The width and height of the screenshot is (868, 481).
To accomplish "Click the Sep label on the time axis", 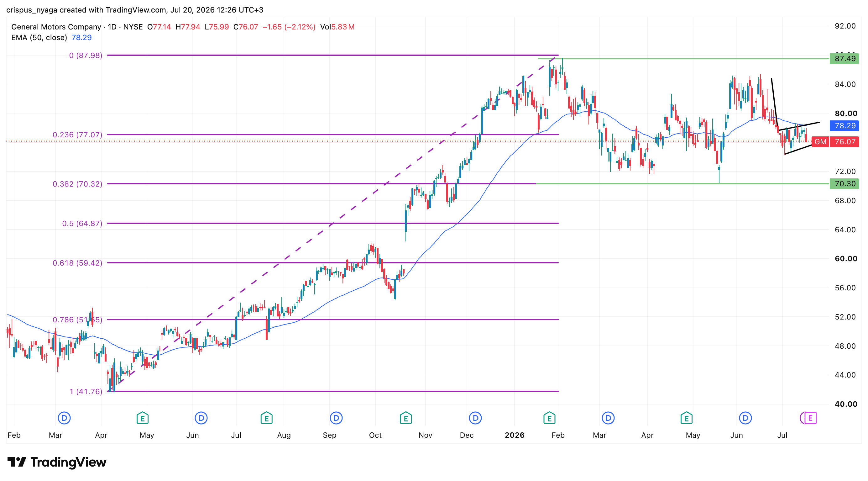I will 329,435.
